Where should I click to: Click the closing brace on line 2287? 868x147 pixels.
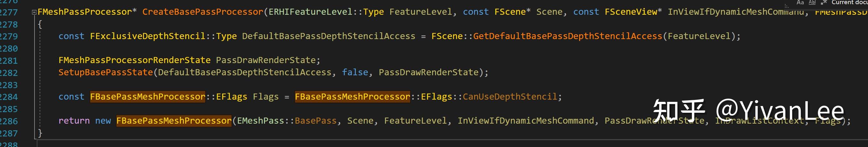[40, 133]
